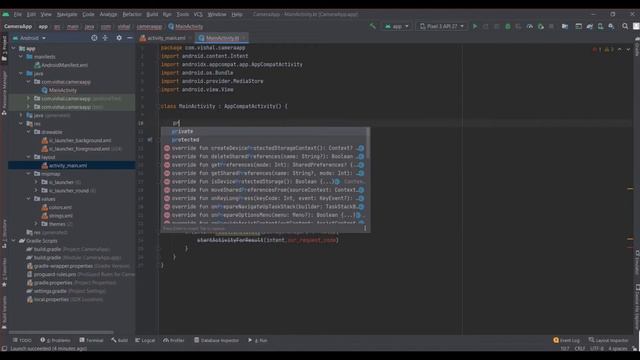Click the Sync Project with Gradle icon

tap(589, 26)
